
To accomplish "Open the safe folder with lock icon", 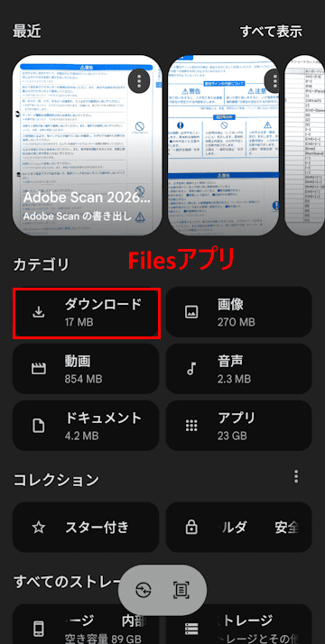I will 238,527.
